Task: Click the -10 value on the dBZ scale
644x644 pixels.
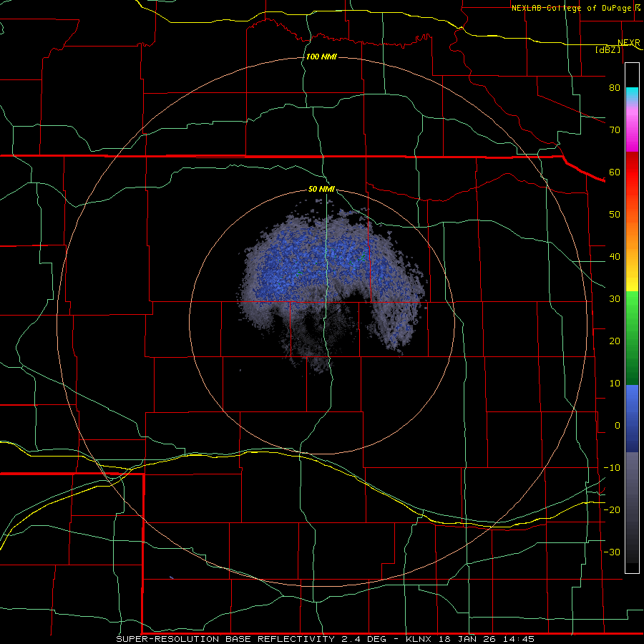Action: coord(612,468)
